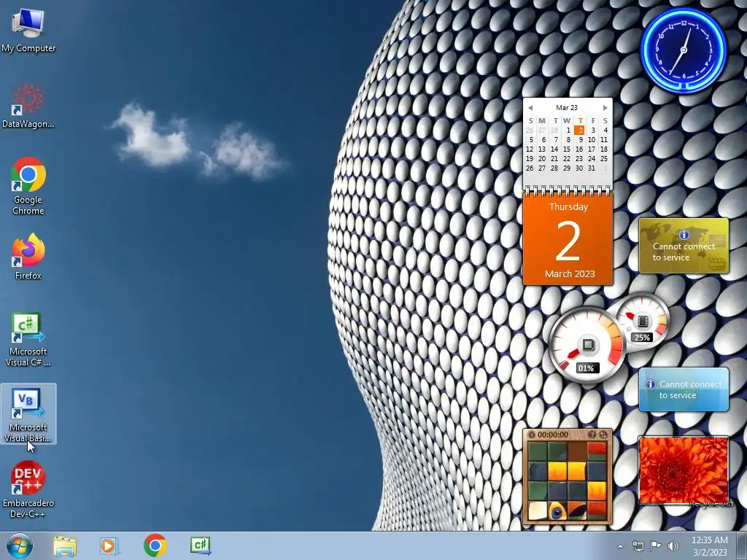The height and width of the screenshot is (560, 747).
Task: Select the Google Chrome desktop shortcut
Action: 28,186
